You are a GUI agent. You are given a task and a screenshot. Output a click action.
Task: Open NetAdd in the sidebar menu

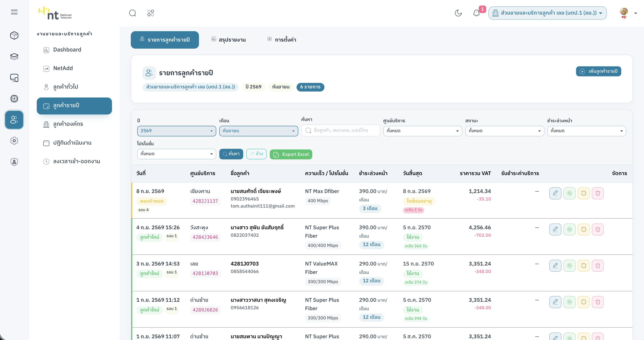coord(74,68)
